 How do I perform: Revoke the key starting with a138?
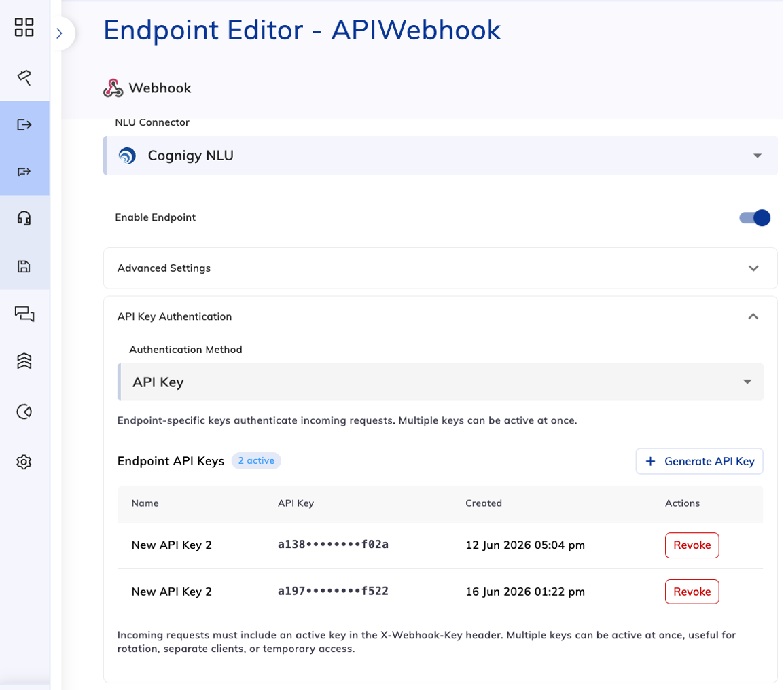692,545
